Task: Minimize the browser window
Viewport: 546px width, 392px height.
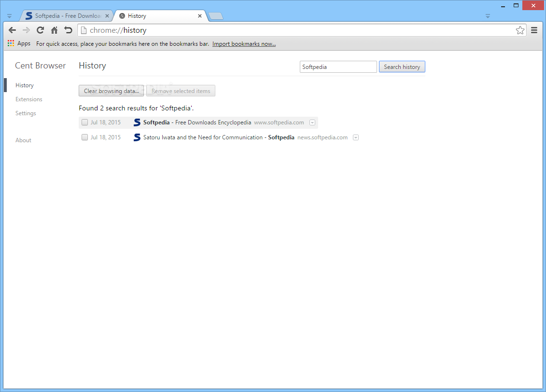Action: [503, 6]
